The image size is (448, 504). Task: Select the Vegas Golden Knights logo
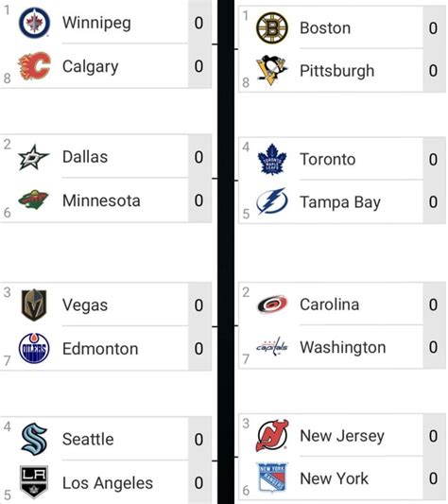[34, 304]
